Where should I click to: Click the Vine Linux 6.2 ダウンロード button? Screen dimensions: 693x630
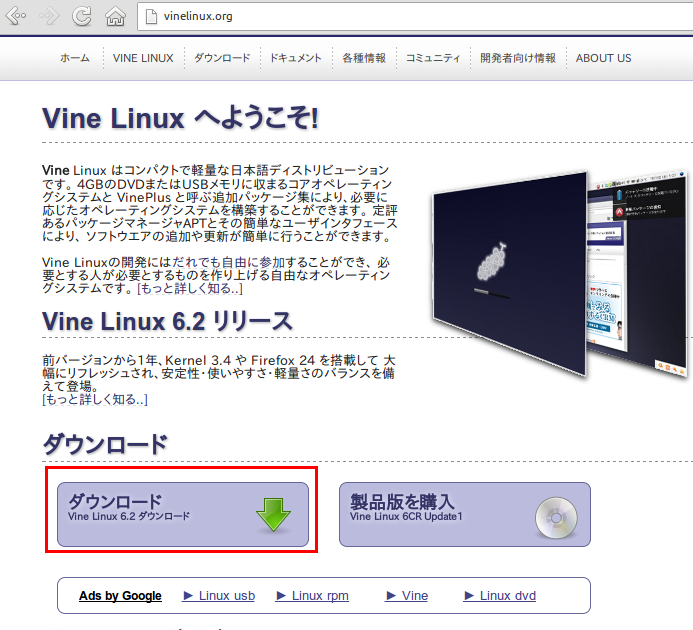coord(183,514)
